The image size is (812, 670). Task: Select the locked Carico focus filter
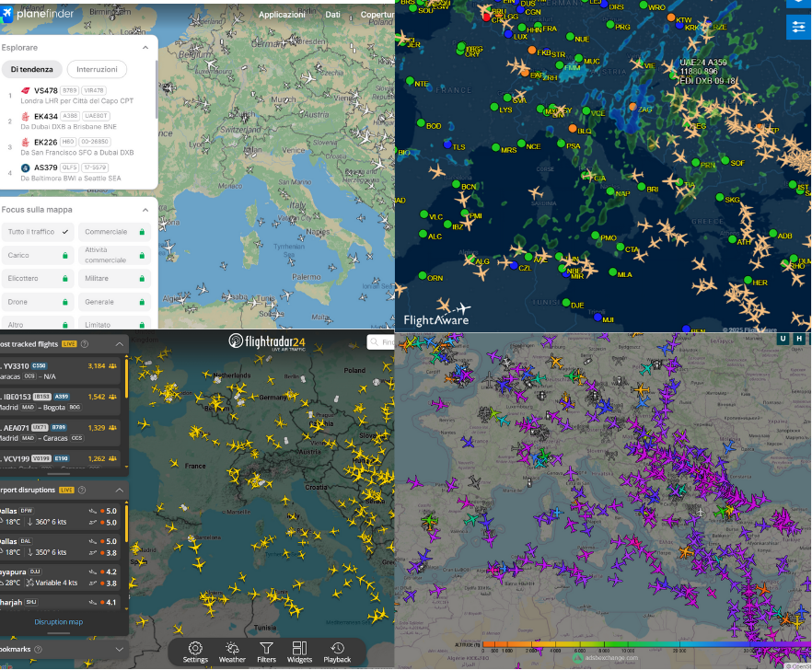point(38,255)
